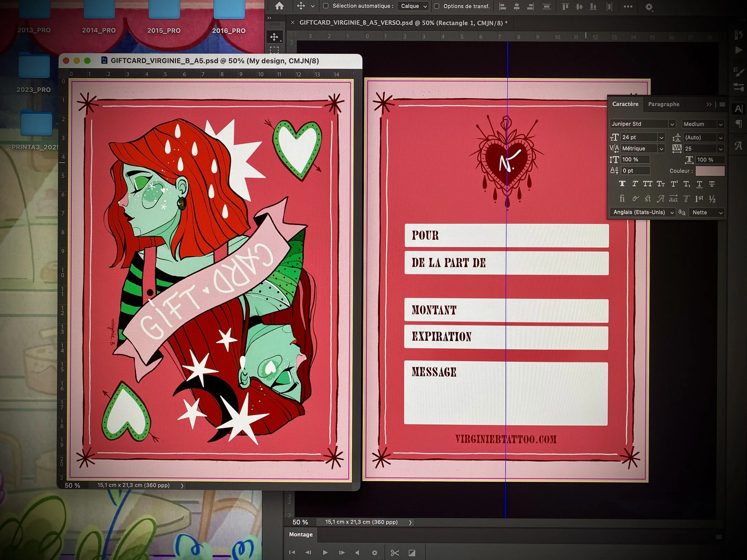The image size is (747, 560).
Task: Align left edges of layers
Action: [x=503, y=6]
